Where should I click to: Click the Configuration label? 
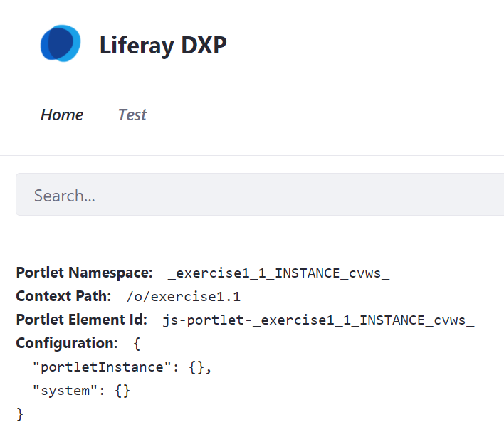click(66, 343)
